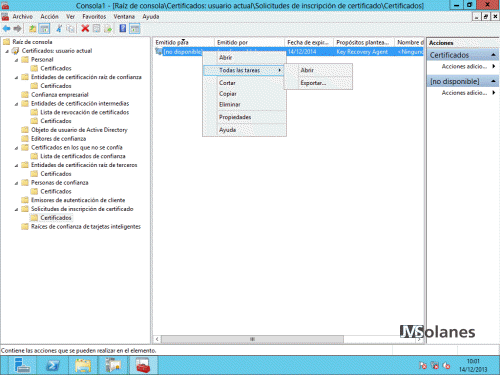Collapse Entidades de certificación intermedias node

(x=16, y=104)
